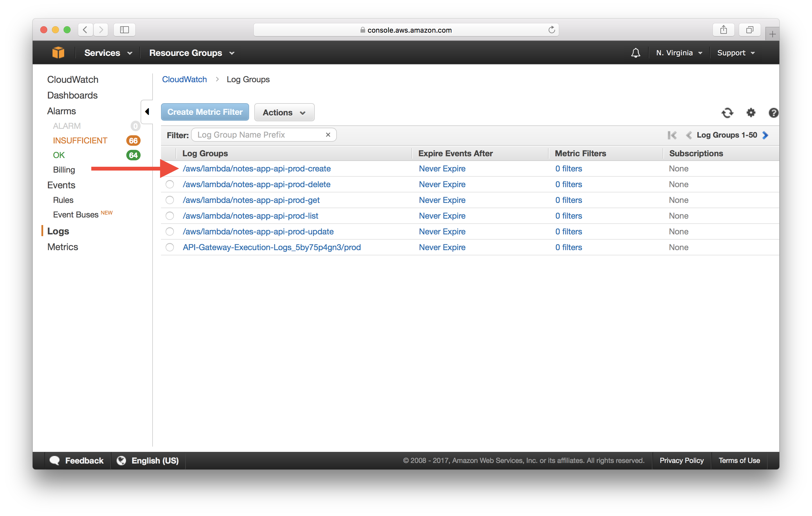This screenshot has height=516, width=812.
Task: Click CloudWatch breadcrumb link
Action: 184,79
